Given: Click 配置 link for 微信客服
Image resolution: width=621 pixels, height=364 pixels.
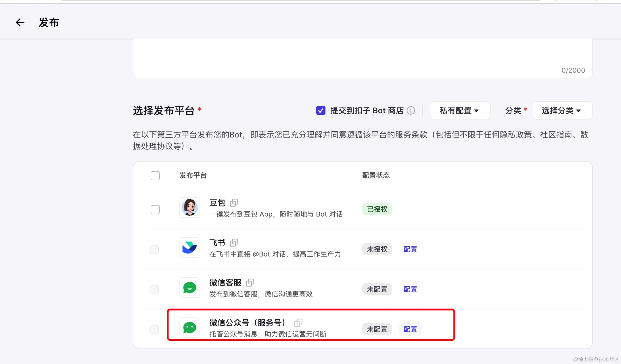Looking at the screenshot, I should [x=410, y=289].
